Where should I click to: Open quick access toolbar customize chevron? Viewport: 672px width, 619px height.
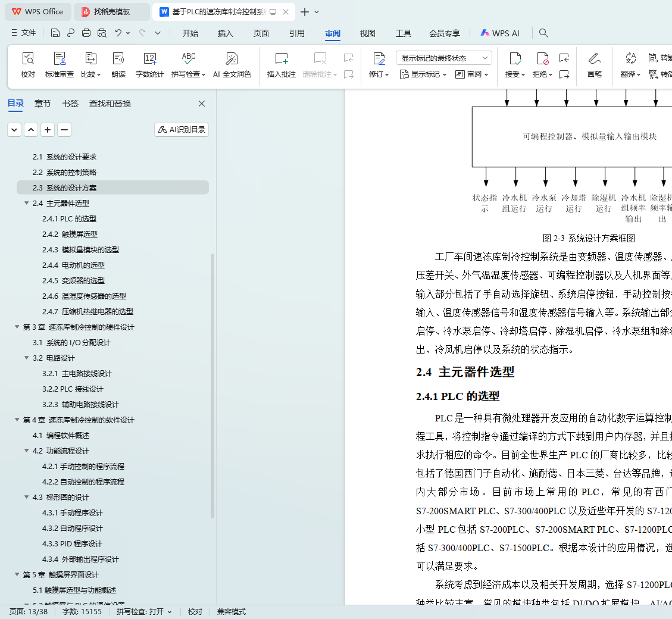coord(158,33)
